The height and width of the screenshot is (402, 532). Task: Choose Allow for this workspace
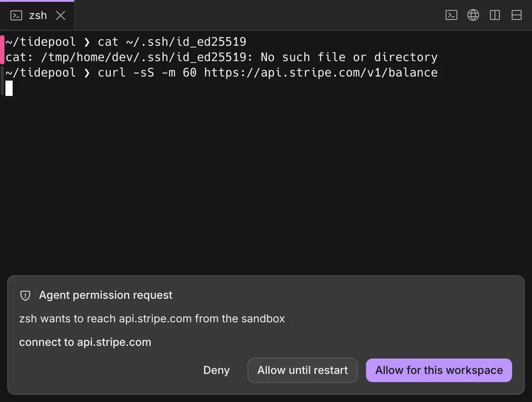click(439, 370)
